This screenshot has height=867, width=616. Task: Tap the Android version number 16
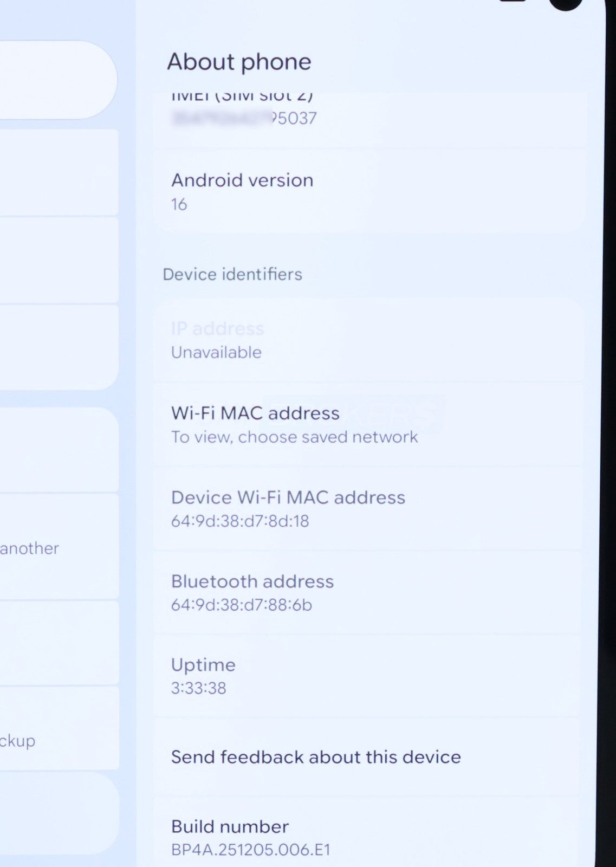coord(179,204)
